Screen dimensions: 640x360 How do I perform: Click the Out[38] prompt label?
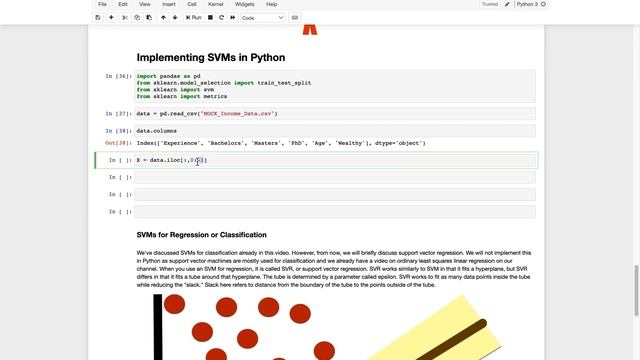tap(118, 143)
